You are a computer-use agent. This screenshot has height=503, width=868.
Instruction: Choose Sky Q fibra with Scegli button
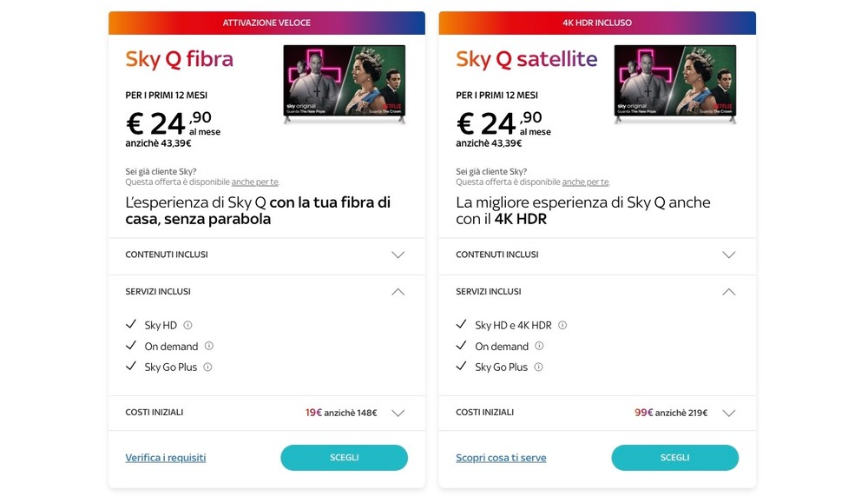tap(345, 458)
